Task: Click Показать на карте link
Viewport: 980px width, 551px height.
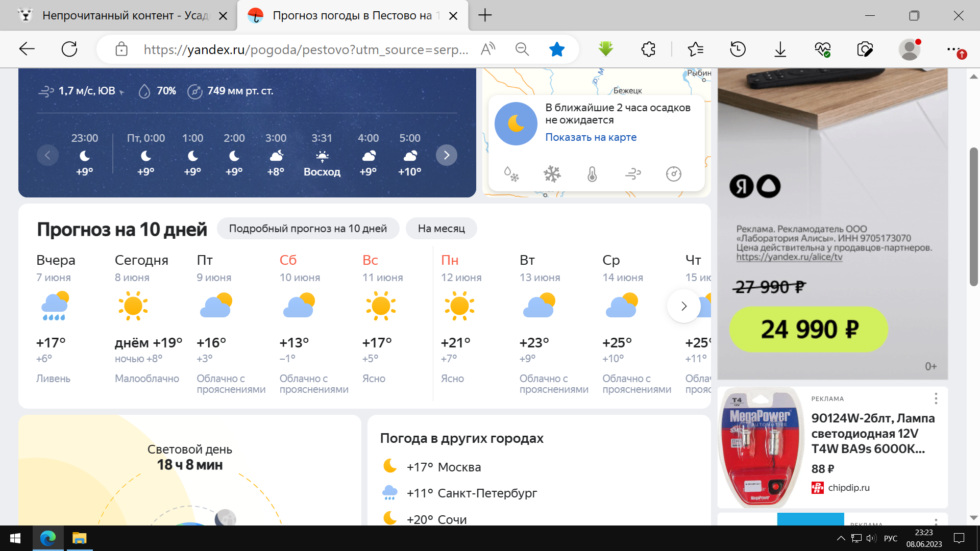Action: coord(591,137)
